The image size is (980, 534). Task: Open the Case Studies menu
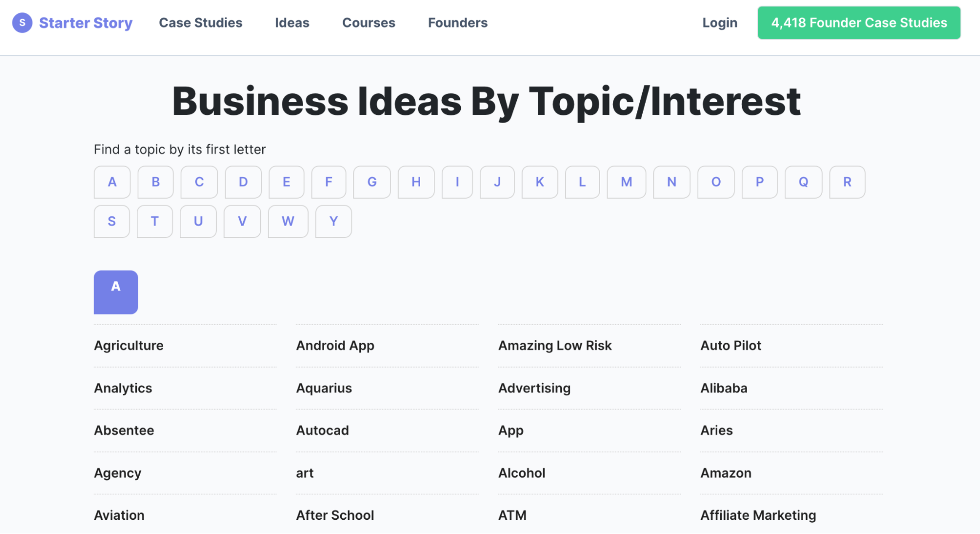(x=201, y=23)
